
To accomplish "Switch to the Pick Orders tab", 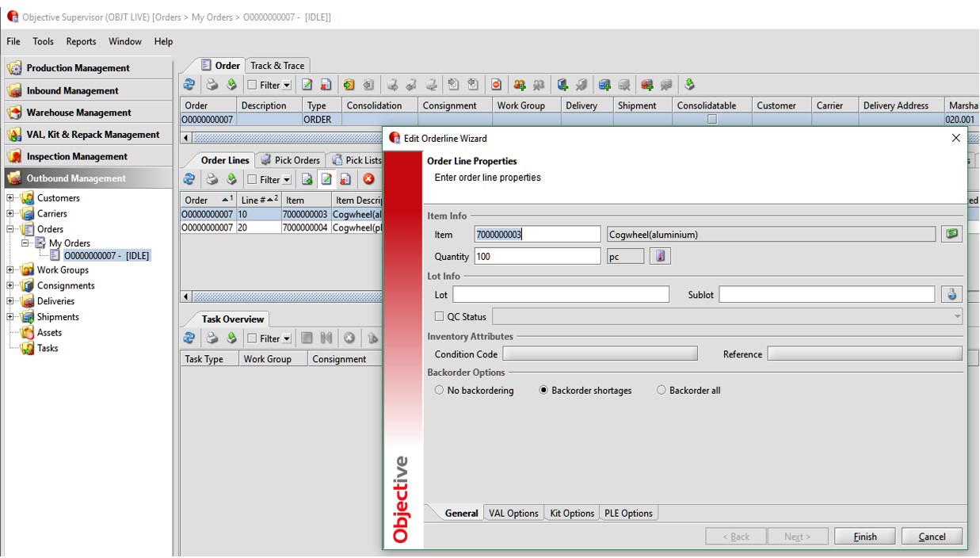I will click(290, 160).
